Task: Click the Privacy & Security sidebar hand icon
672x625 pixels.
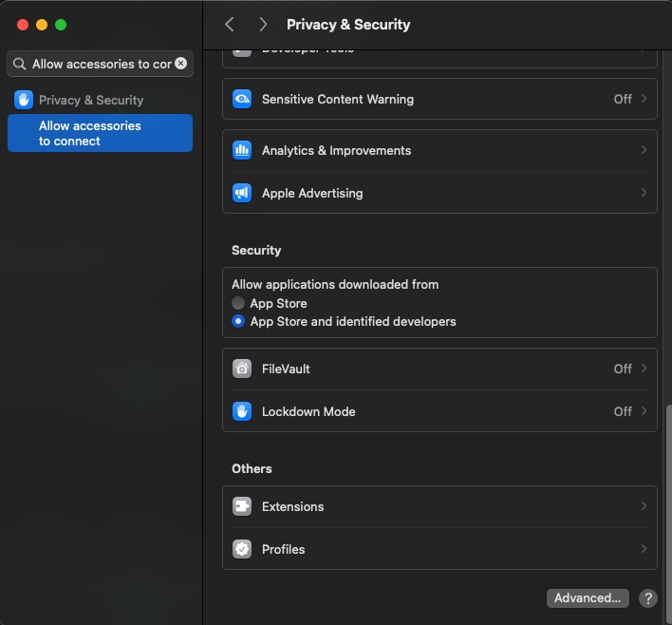Action: 24,100
